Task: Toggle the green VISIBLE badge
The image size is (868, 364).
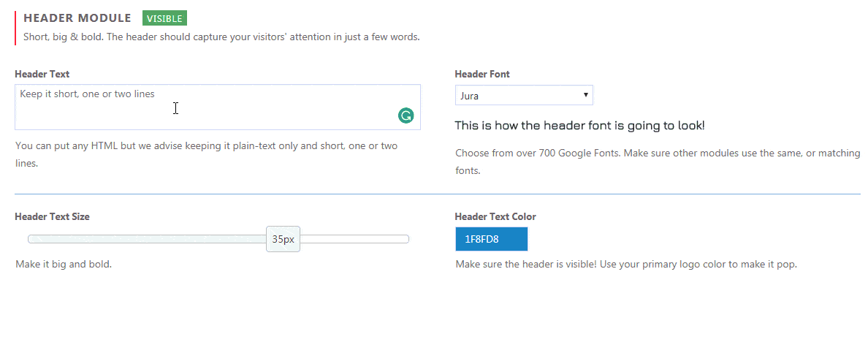Action: (164, 18)
